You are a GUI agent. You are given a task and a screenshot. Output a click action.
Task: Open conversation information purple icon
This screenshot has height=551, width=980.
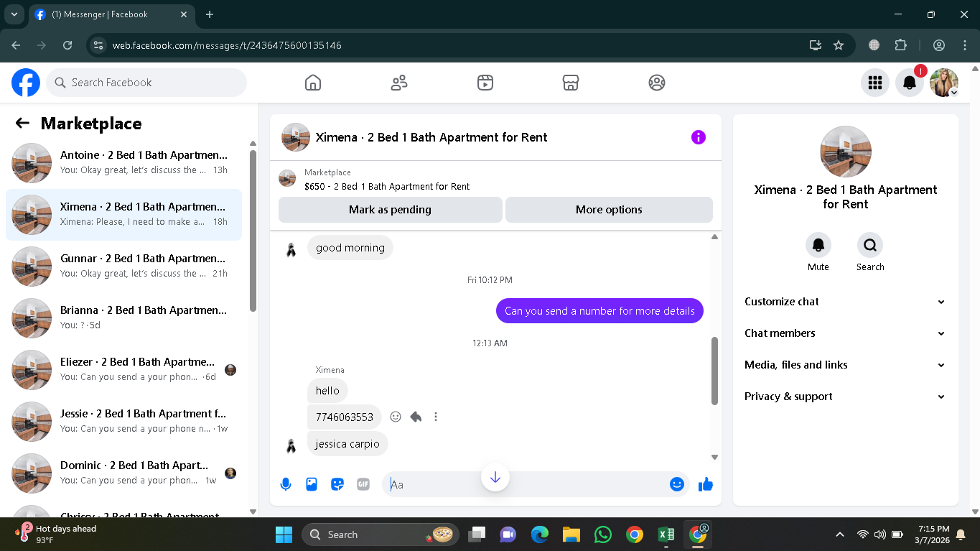click(699, 137)
